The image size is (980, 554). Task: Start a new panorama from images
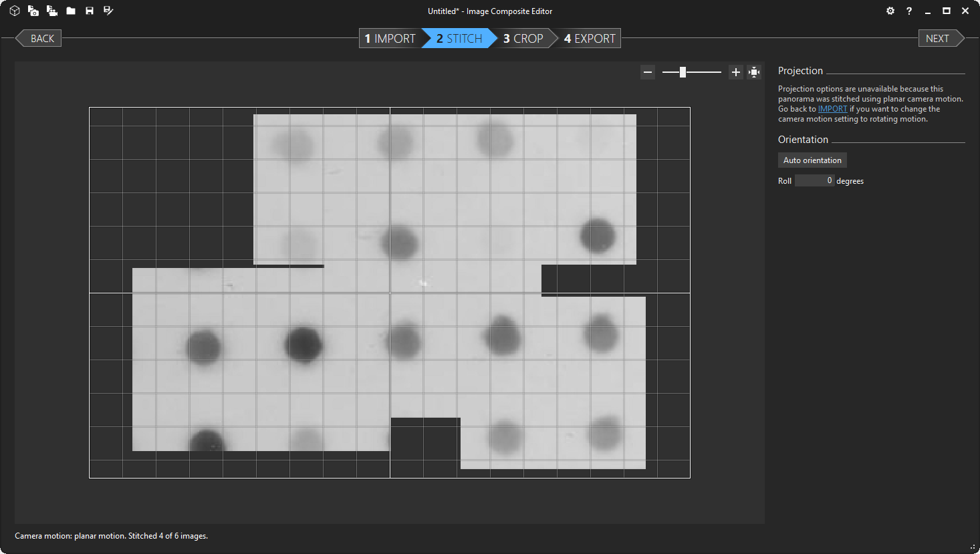(33, 11)
